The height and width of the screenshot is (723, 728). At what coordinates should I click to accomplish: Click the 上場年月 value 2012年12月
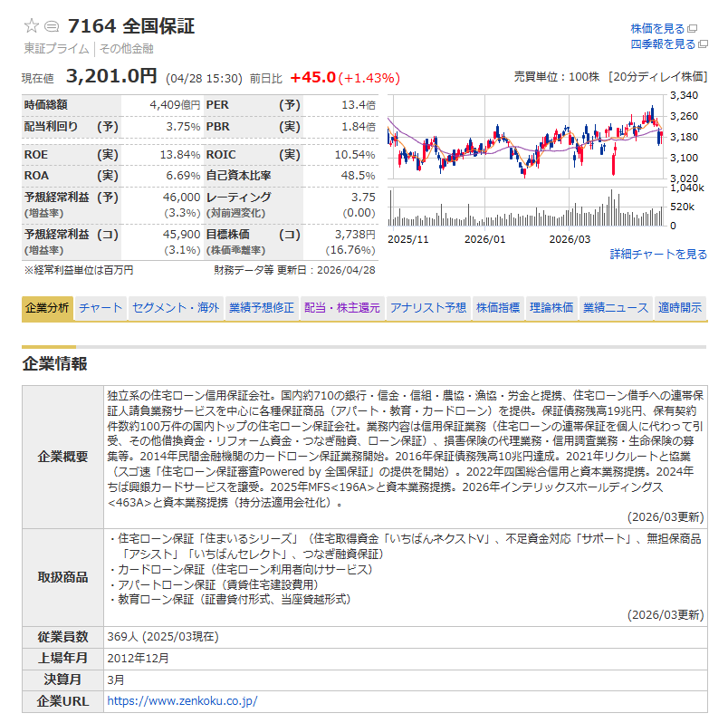[x=138, y=658]
